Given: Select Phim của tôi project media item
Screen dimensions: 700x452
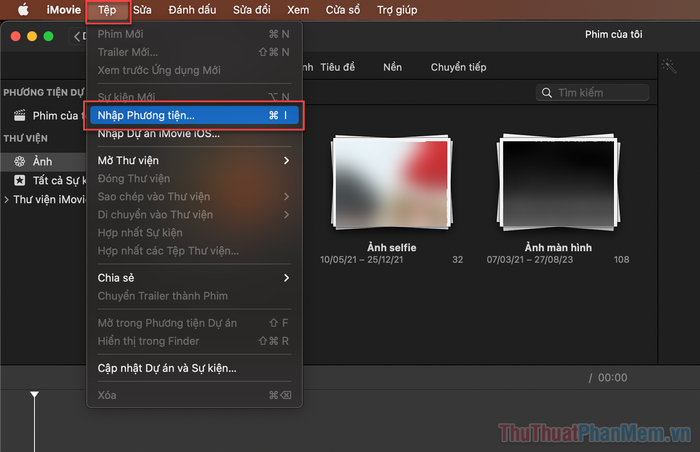Looking at the screenshot, I should (44, 116).
